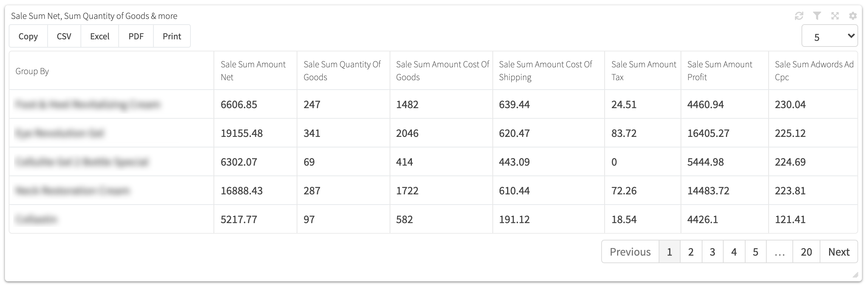This screenshot has height=287, width=868.
Task: Sort by Sale Sum Quantity Of Goods header
Action: click(343, 71)
